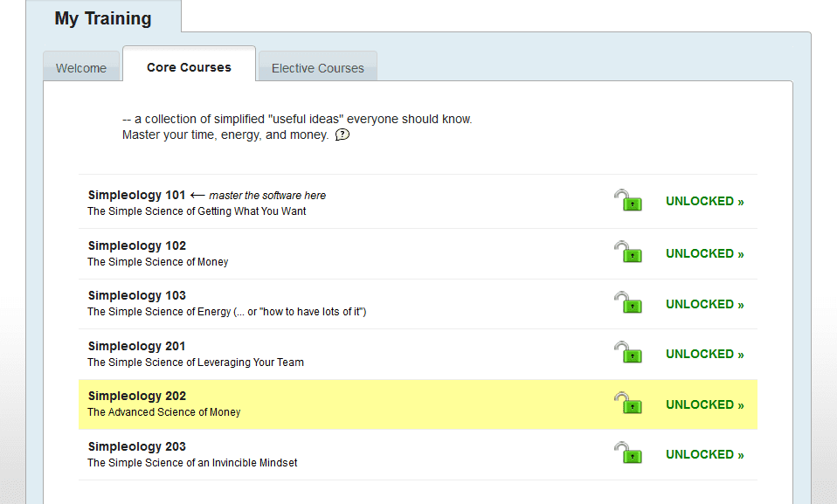The image size is (837, 504).
Task: Open UNLOCKED link for Simpleology 203
Action: click(704, 454)
